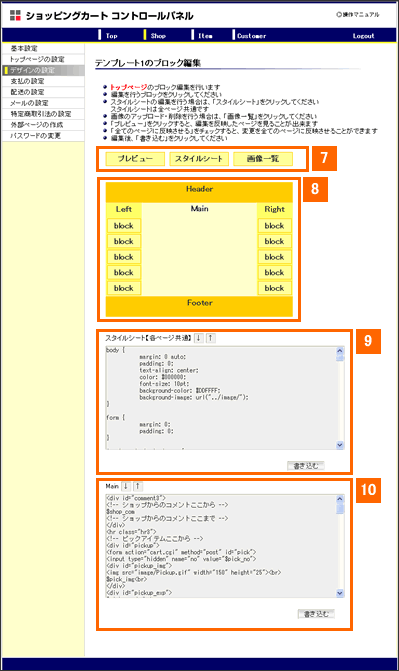Switch to the Shop navigation tab
399x671 pixels.
point(158,36)
